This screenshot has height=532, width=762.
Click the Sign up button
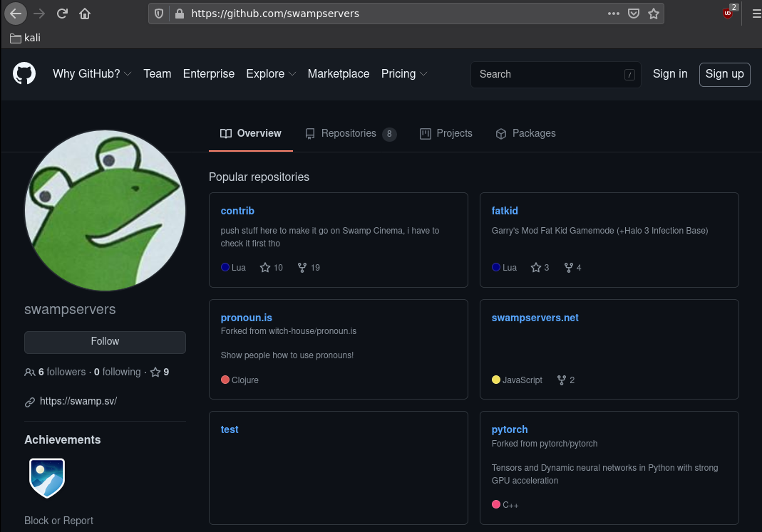point(725,74)
